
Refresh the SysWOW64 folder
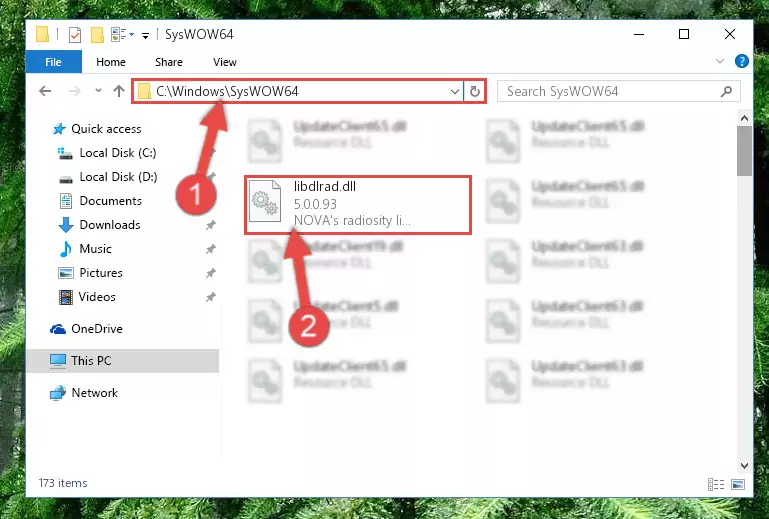[x=474, y=91]
